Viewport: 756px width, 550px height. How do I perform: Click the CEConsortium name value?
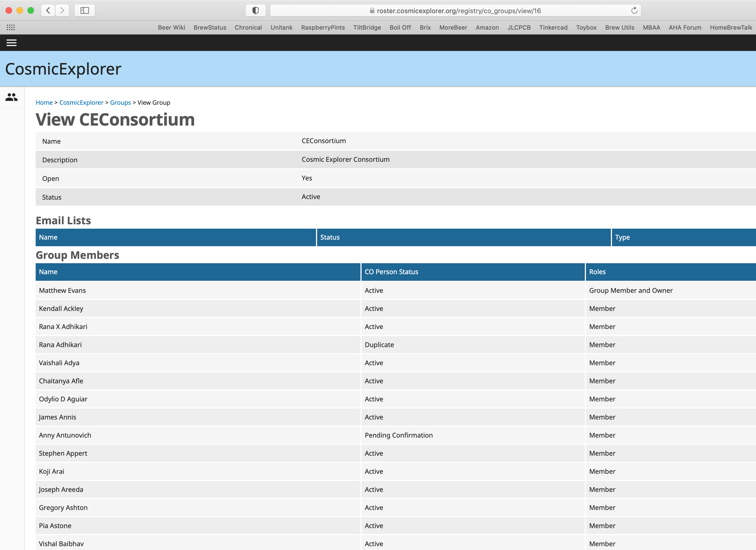click(x=324, y=141)
